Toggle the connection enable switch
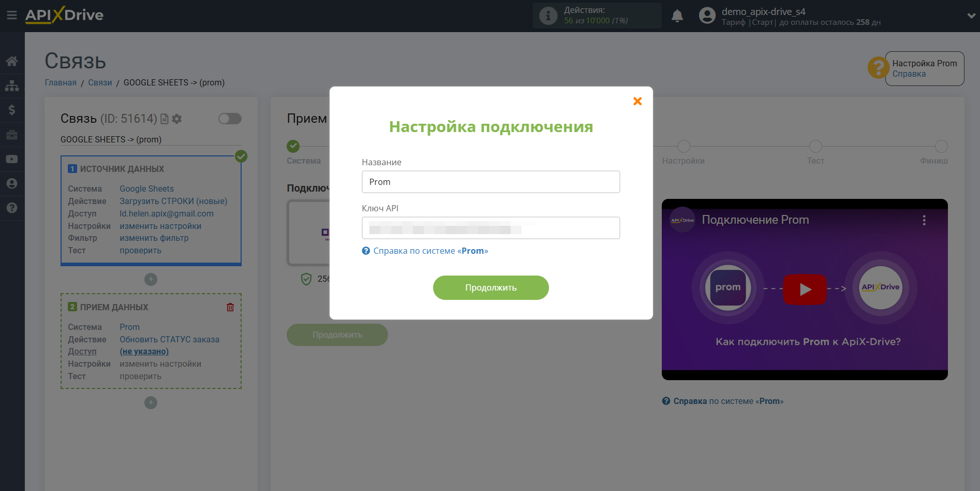This screenshot has width=980, height=491. tap(230, 119)
